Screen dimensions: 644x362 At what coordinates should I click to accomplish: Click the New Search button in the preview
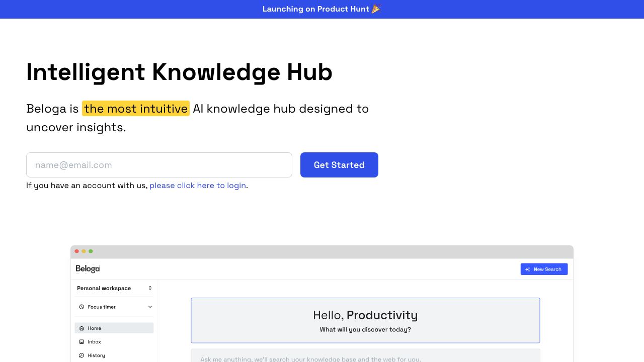(544, 269)
